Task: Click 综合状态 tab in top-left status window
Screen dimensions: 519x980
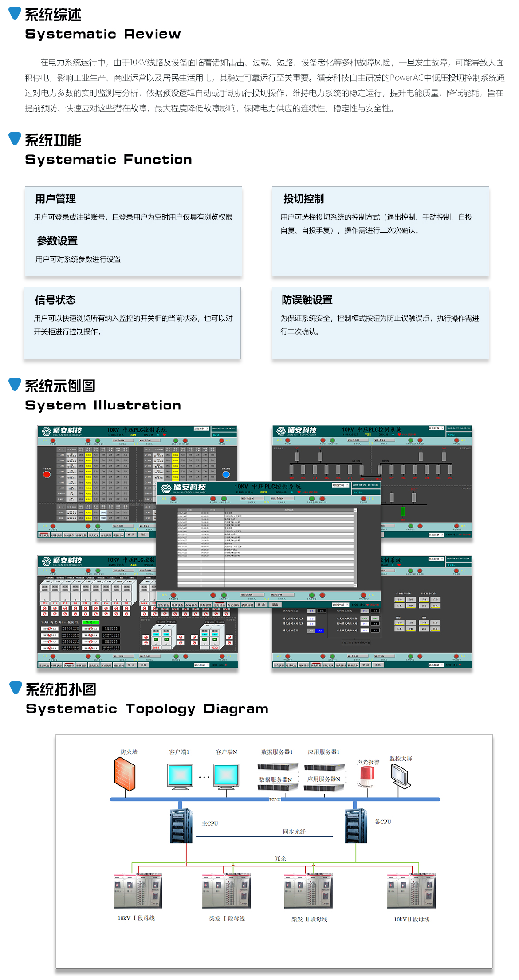Action: tap(44, 535)
